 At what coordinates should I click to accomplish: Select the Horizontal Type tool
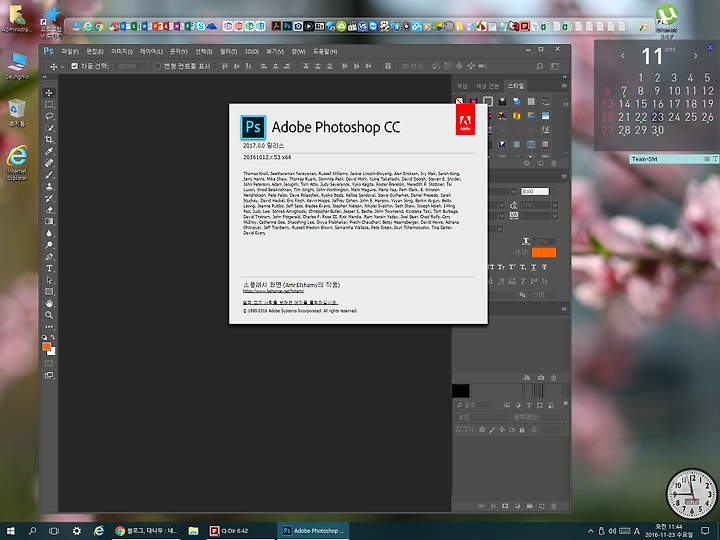point(49,268)
